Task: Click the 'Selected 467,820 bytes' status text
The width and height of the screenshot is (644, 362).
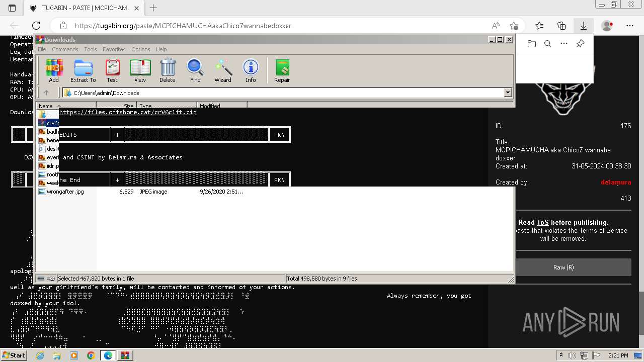Action: (x=96, y=278)
